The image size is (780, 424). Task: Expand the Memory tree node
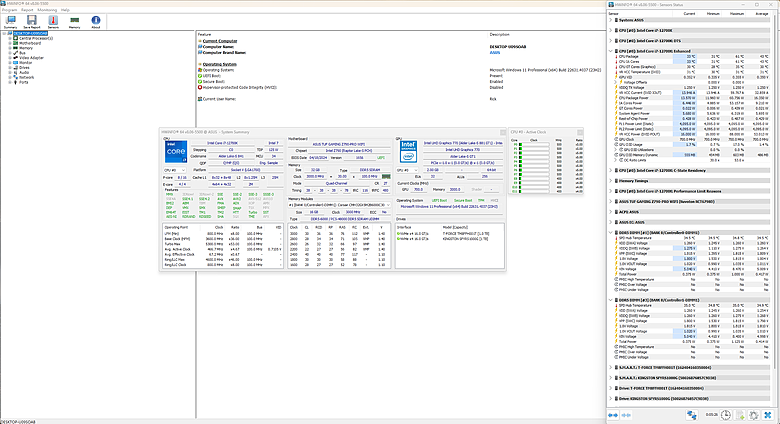pyautogui.click(x=10, y=48)
